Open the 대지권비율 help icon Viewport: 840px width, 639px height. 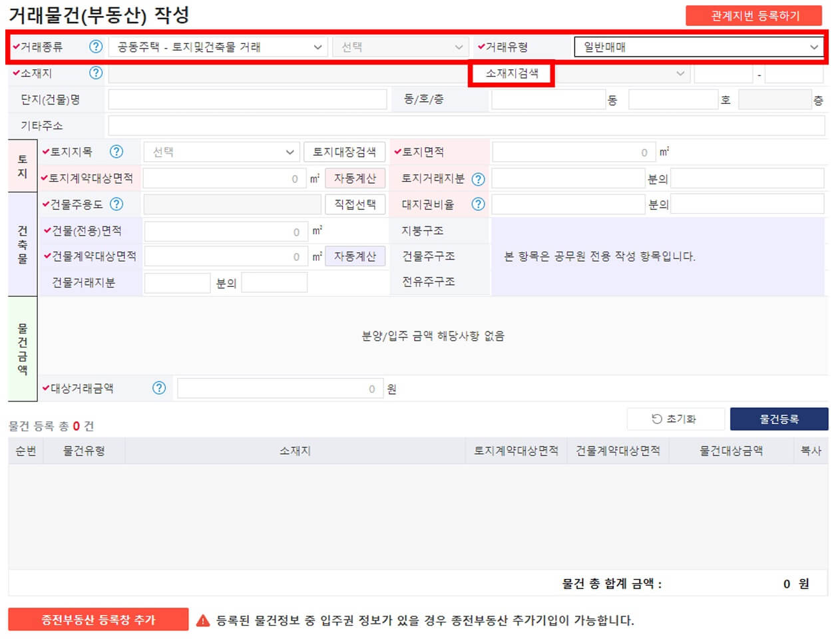click(x=478, y=204)
